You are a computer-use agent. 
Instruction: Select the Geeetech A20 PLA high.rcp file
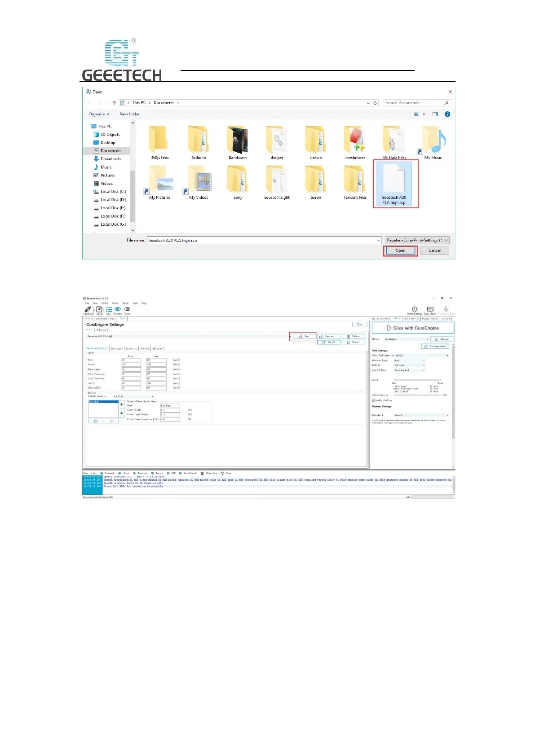tap(394, 184)
